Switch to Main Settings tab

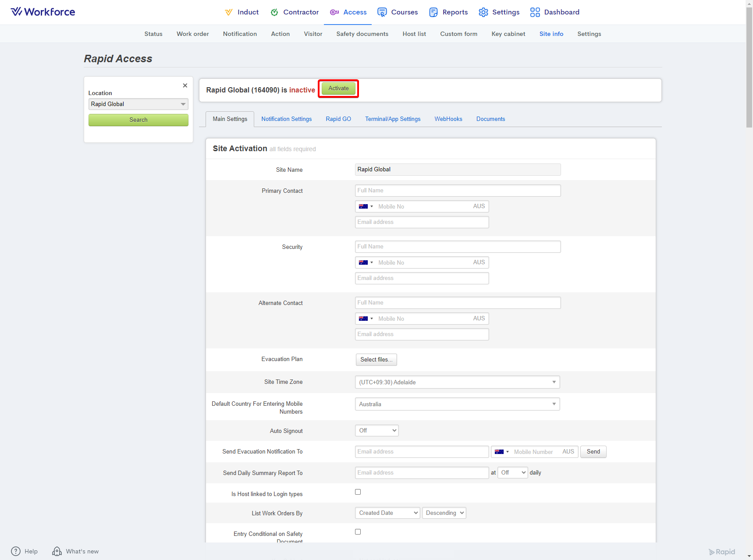pyautogui.click(x=230, y=119)
